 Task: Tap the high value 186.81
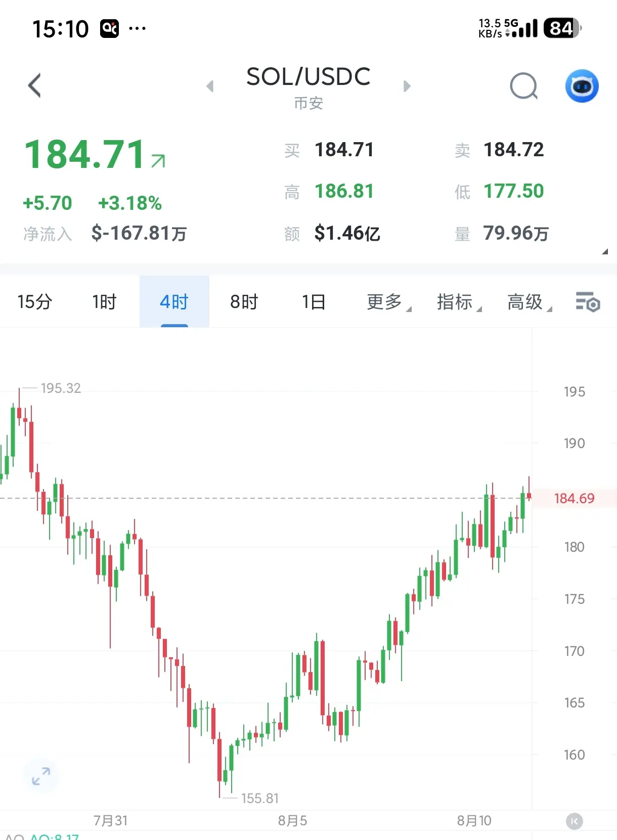click(x=344, y=191)
